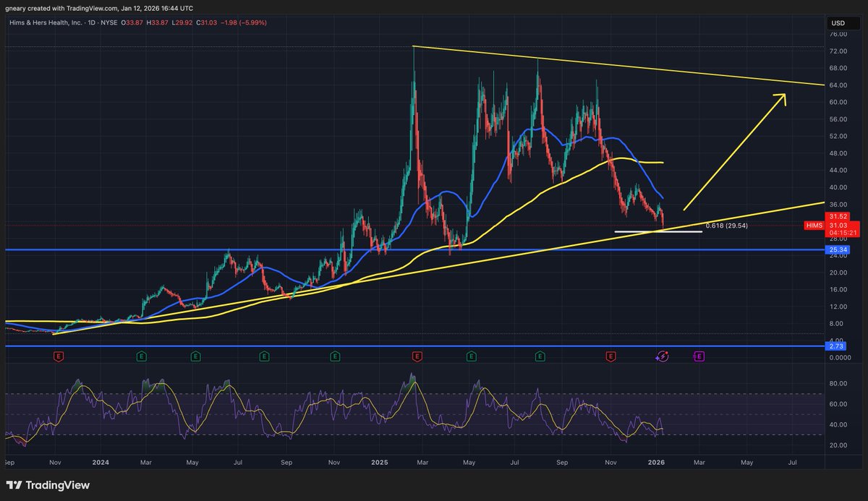The height and width of the screenshot is (501, 868).
Task: Click the 64.00 level on price axis
Action: pyautogui.click(x=838, y=85)
